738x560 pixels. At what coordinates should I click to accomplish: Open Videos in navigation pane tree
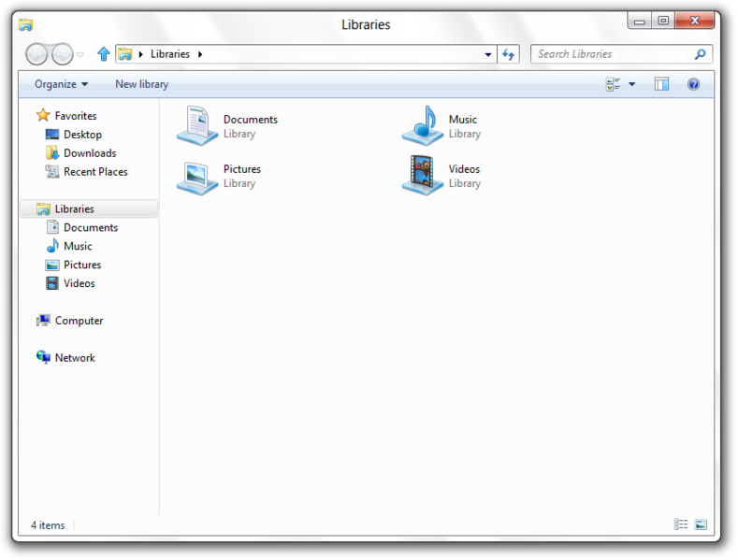pos(70,283)
